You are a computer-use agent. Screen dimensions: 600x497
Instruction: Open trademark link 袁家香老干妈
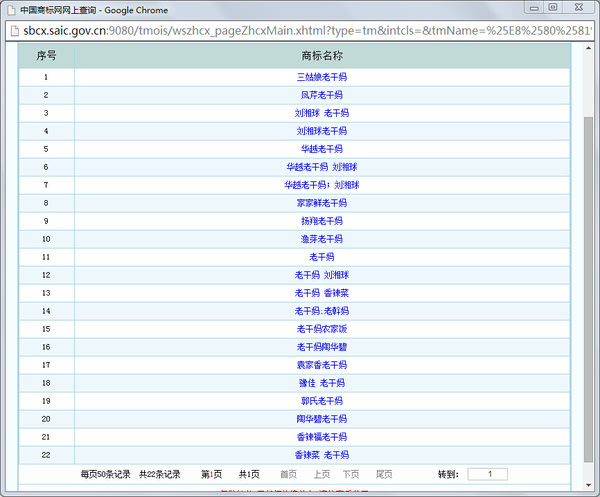click(x=322, y=365)
